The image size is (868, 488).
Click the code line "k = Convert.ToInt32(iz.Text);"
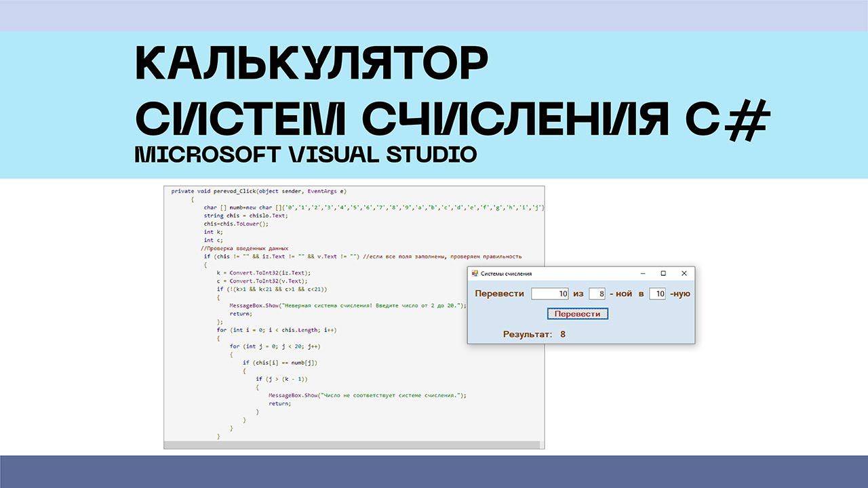(x=264, y=272)
